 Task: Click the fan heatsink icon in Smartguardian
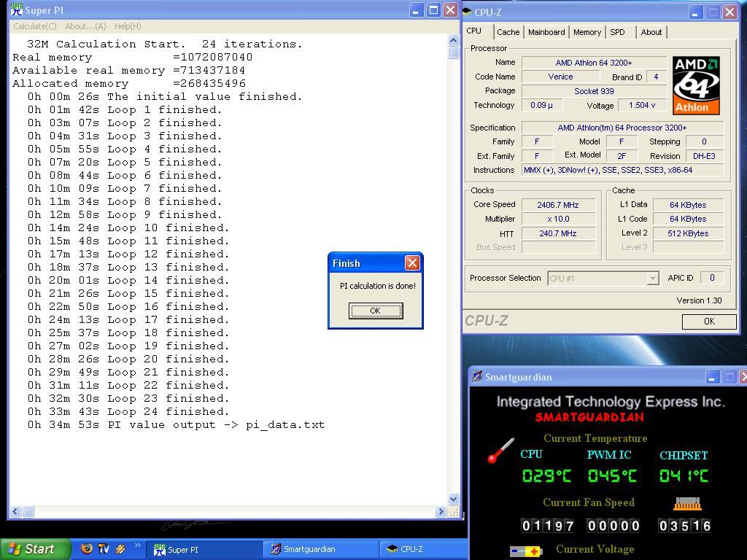pyautogui.click(x=687, y=503)
